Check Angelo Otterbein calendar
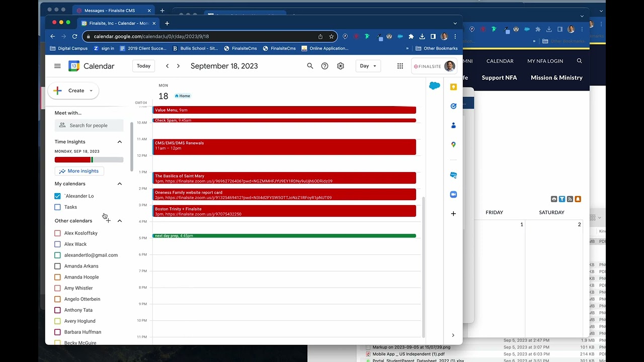The width and height of the screenshot is (644, 362). [x=57, y=299]
